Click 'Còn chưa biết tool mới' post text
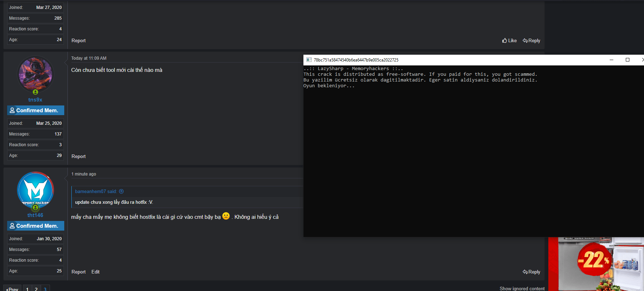The image size is (644, 291). 116,70
